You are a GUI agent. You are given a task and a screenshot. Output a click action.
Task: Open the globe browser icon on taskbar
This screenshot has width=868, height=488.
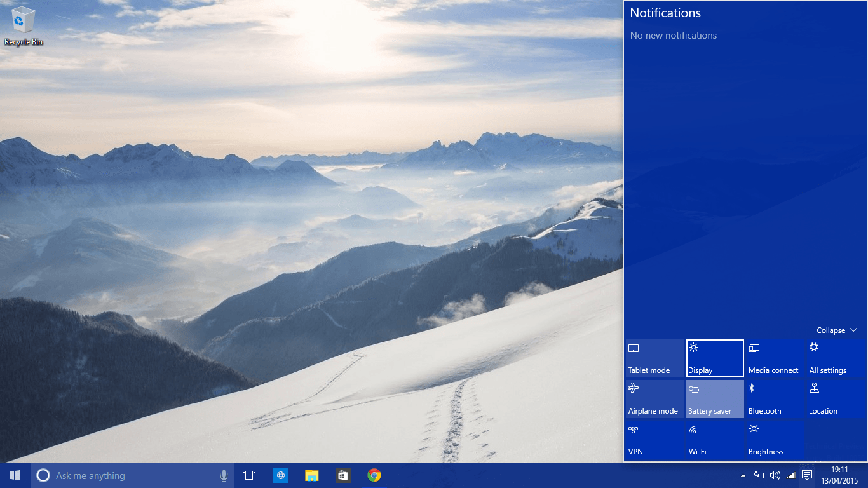click(x=280, y=475)
